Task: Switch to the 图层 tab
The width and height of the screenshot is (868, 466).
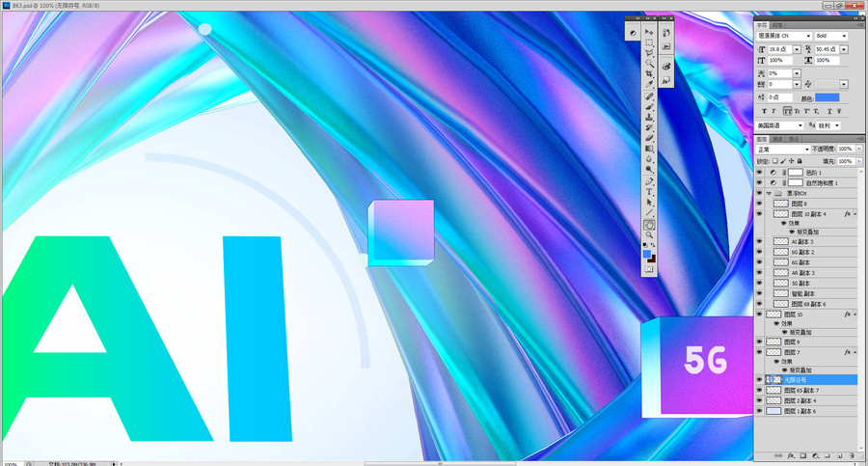Action: 762,139
